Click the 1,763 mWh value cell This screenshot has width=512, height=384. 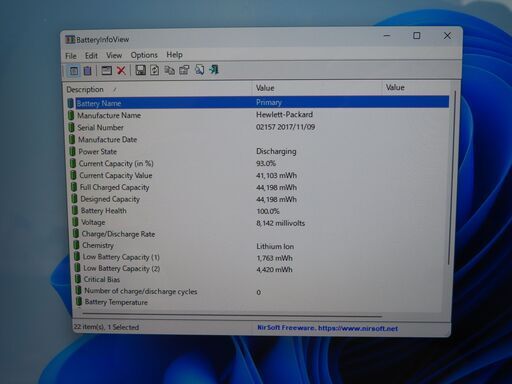point(274,258)
